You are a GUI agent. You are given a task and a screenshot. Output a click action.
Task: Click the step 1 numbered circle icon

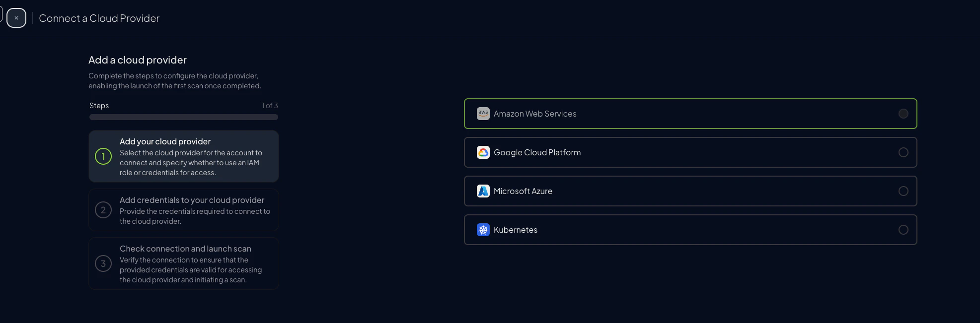(103, 156)
